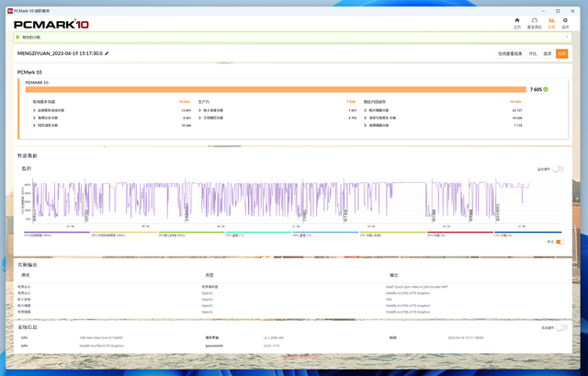Toggle the marker display switch above chart
Viewport: 588px width, 376px height.
[558, 169]
